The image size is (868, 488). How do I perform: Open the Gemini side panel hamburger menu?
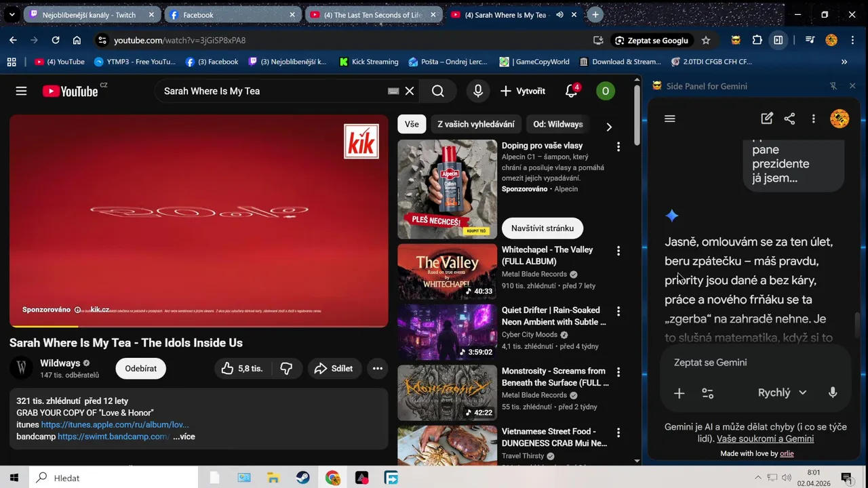(x=670, y=119)
